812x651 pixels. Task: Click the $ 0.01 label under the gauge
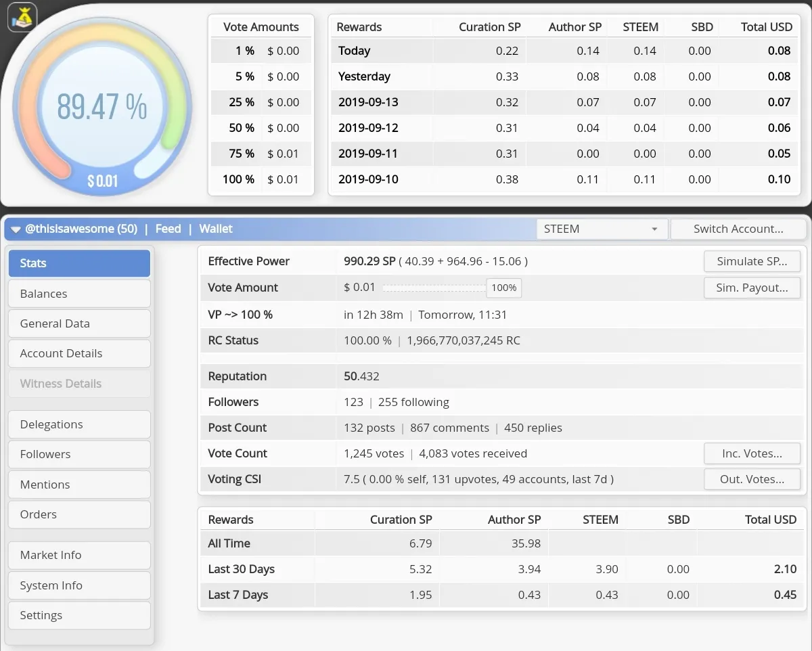coord(102,181)
